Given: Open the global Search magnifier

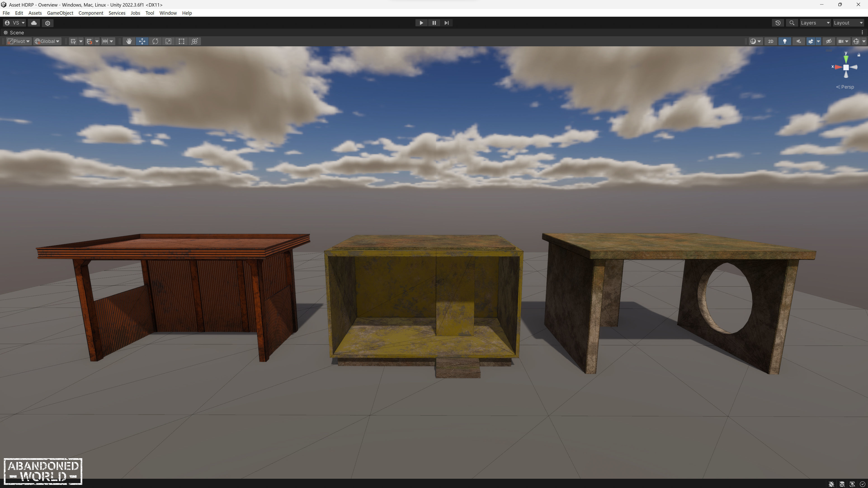Looking at the screenshot, I should [792, 23].
